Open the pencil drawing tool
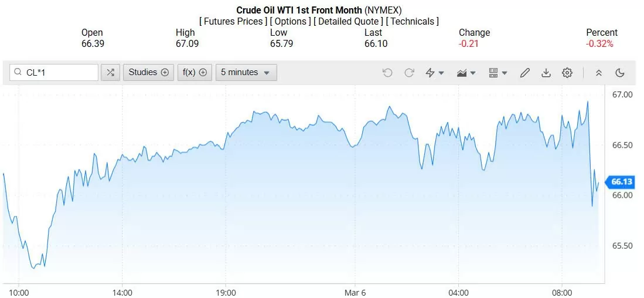The width and height of the screenshot is (644, 298). click(x=525, y=73)
